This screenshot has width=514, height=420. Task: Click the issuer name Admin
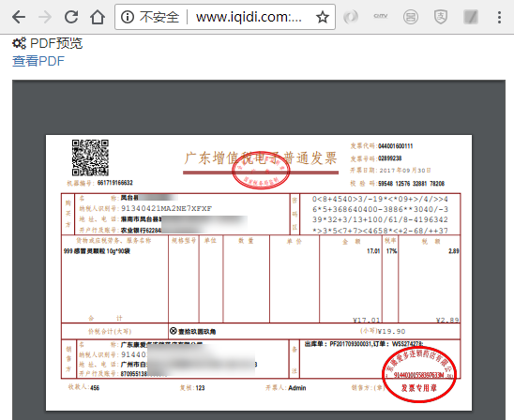(297, 388)
